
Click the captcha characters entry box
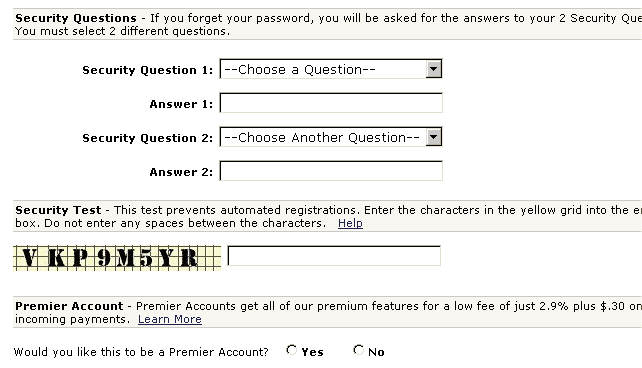tap(334, 255)
